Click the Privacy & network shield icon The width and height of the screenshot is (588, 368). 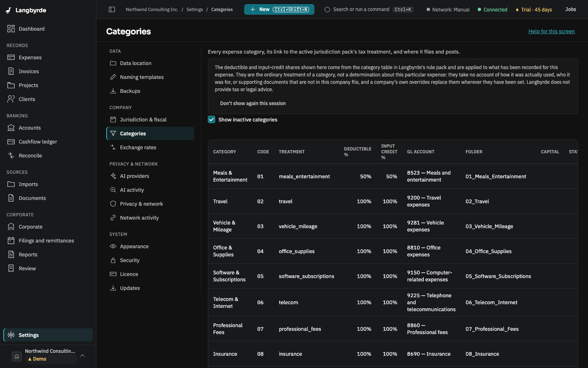[113, 204]
